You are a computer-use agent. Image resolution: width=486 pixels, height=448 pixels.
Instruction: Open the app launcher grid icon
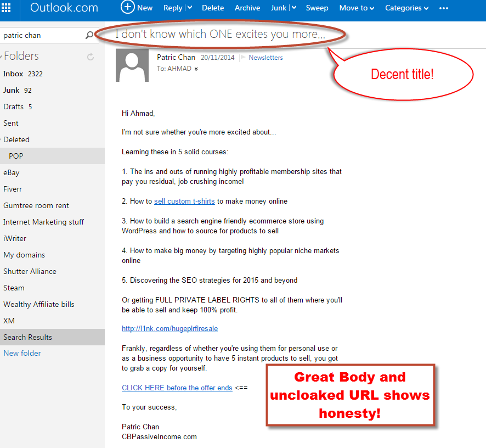tap(6, 8)
